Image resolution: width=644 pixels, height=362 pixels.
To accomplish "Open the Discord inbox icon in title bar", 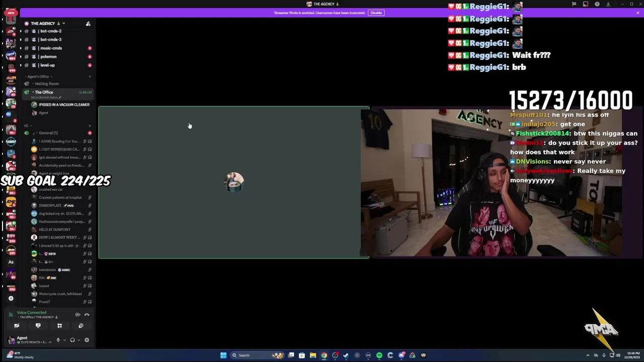I will tap(586, 4).
